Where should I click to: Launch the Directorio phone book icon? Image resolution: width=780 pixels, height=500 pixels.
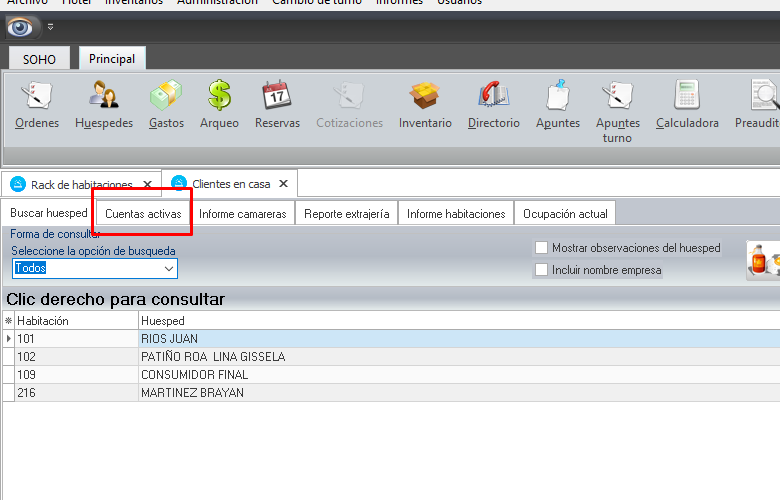coord(494,98)
